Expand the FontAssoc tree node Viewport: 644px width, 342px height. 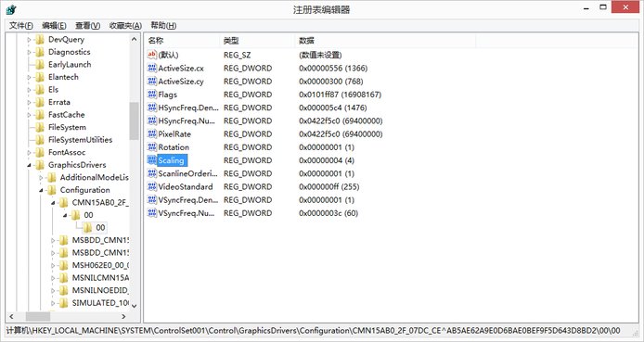click(29, 153)
